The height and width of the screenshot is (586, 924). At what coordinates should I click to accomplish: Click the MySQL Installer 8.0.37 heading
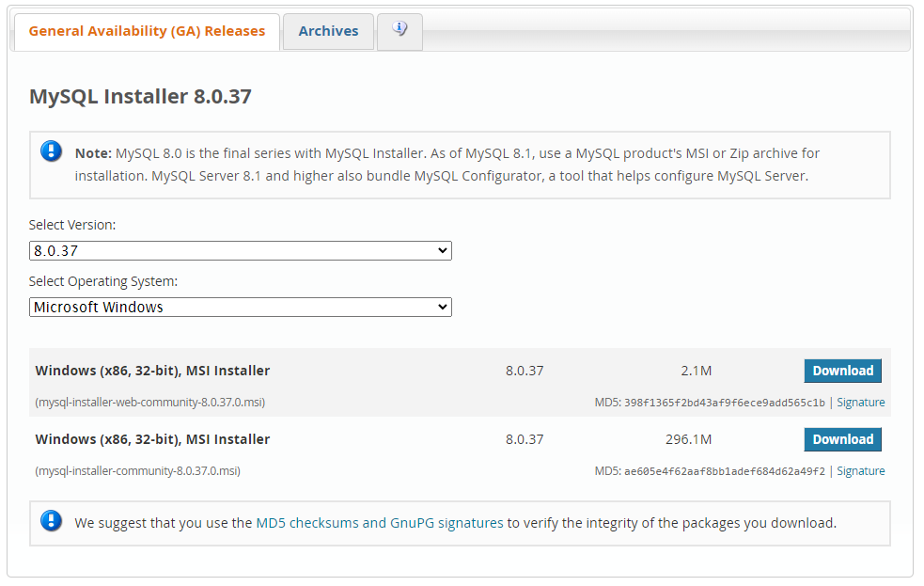pos(140,96)
